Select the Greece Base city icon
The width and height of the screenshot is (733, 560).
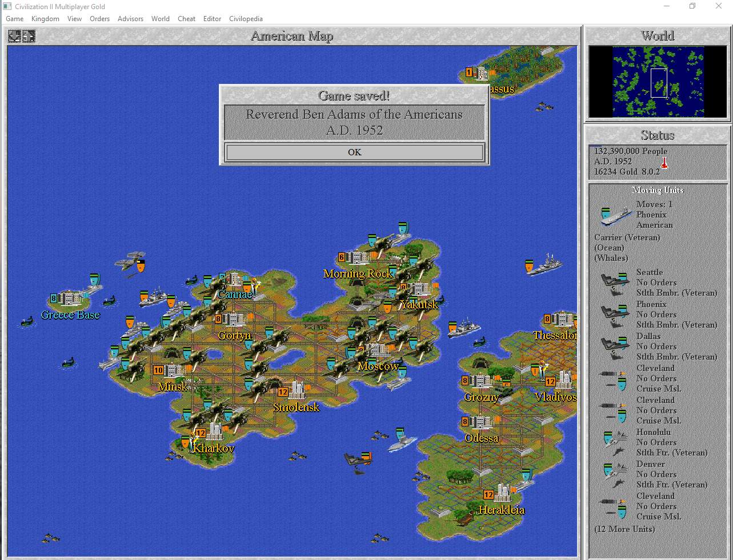[70, 297]
